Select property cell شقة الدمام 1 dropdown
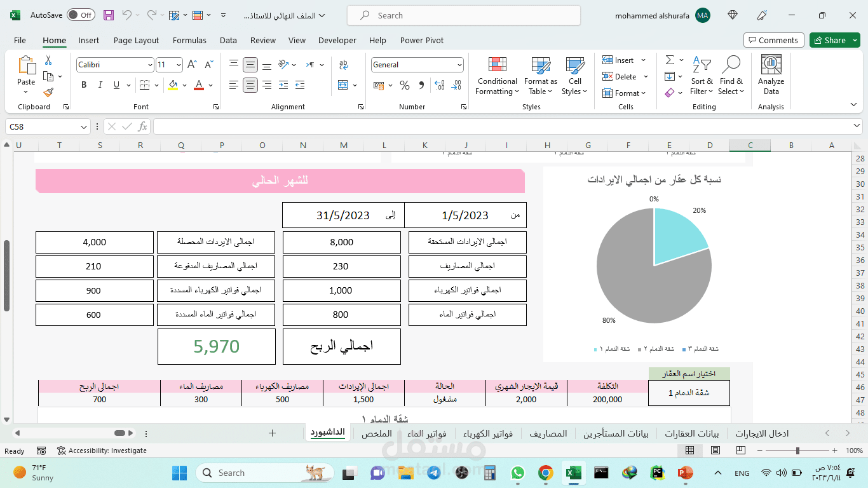Screen dimensions: 868x488 (689, 393)
